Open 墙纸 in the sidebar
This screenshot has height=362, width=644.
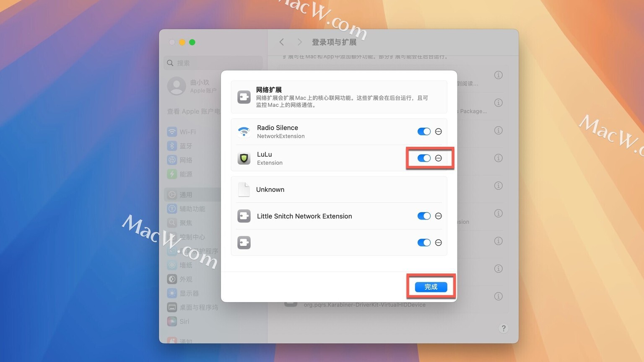coord(192,265)
